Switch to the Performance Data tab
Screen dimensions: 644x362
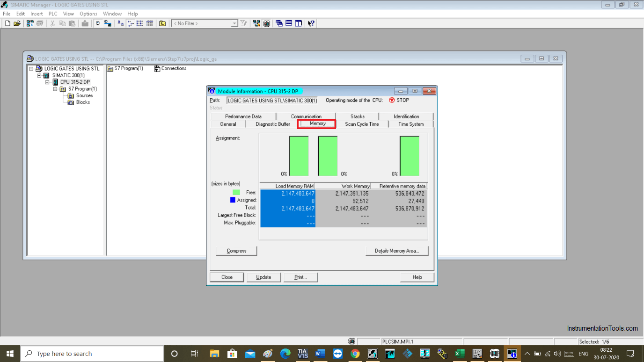[243, 116]
